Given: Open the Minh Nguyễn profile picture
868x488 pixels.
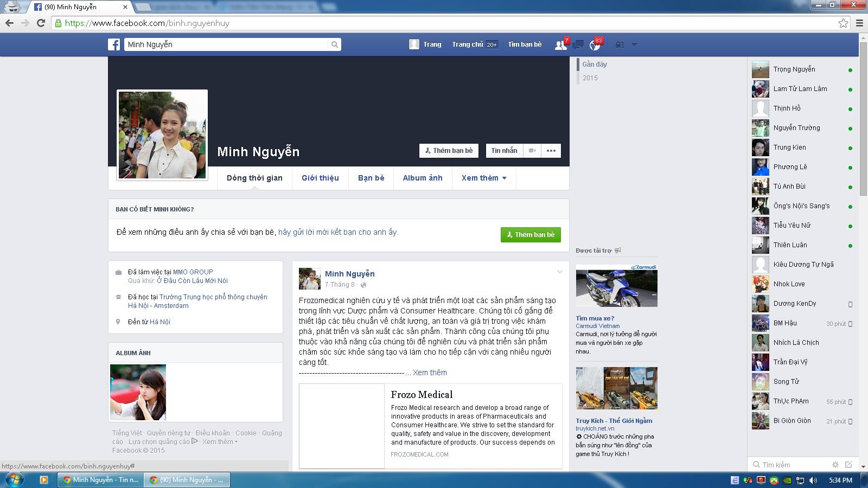Looking at the screenshot, I should 162,135.
